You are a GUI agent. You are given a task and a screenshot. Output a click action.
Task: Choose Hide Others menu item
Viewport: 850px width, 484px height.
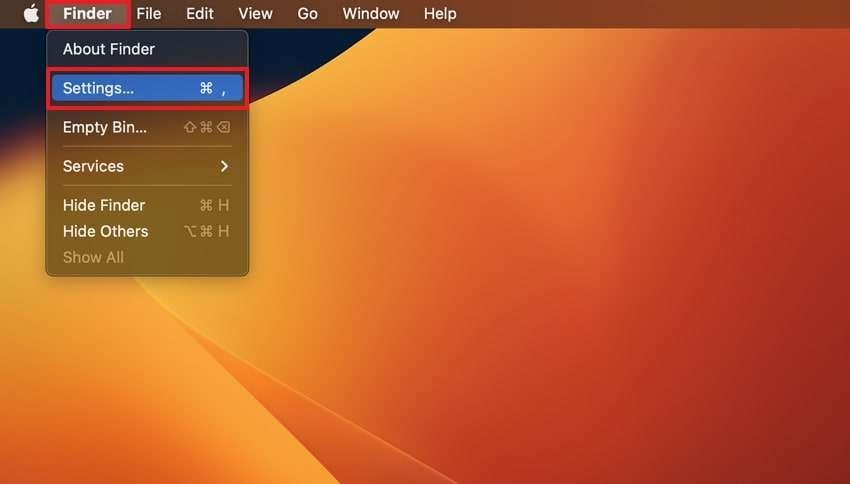pos(147,231)
